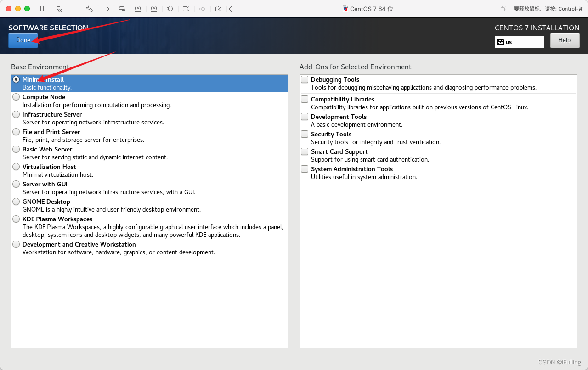Select Development and Creative Workstation radio button
The width and height of the screenshot is (588, 370).
tap(16, 244)
